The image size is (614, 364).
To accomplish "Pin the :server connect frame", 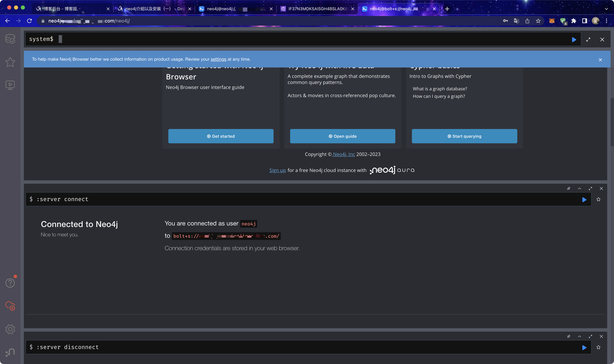I will pyautogui.click(x=568, y=188).
